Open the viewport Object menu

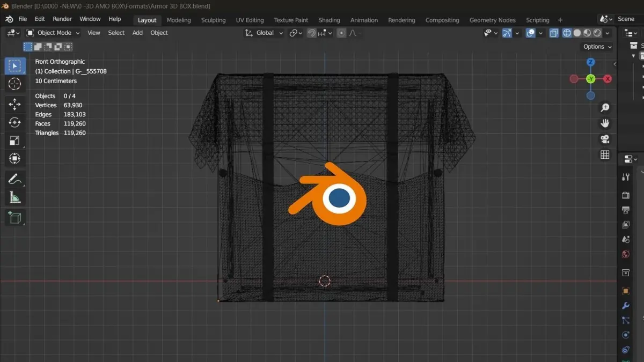159,33
